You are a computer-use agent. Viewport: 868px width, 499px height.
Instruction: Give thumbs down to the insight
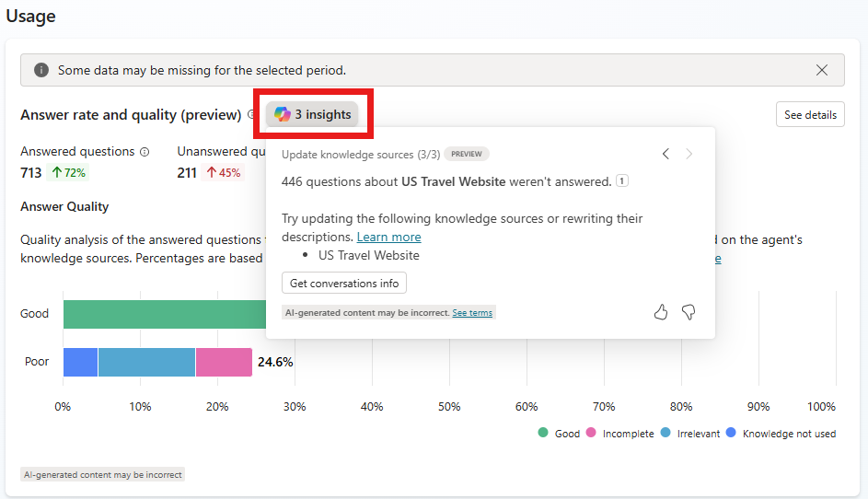689,312
